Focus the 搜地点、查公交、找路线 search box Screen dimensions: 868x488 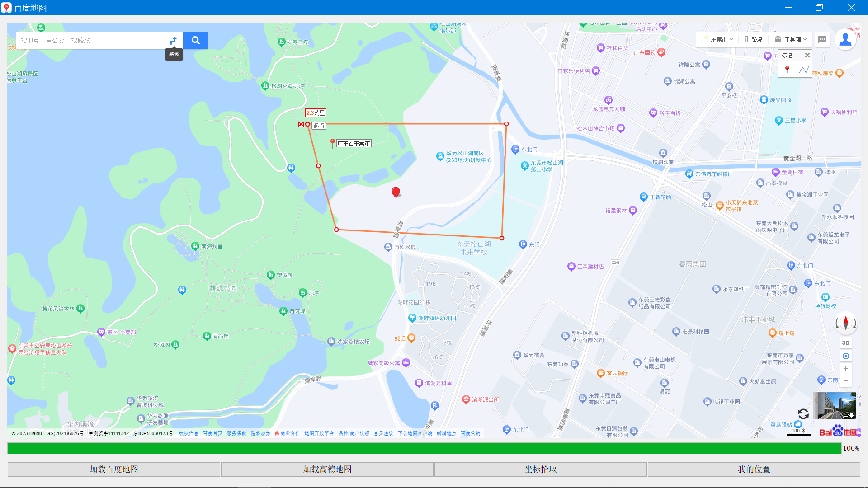[90, 40]
